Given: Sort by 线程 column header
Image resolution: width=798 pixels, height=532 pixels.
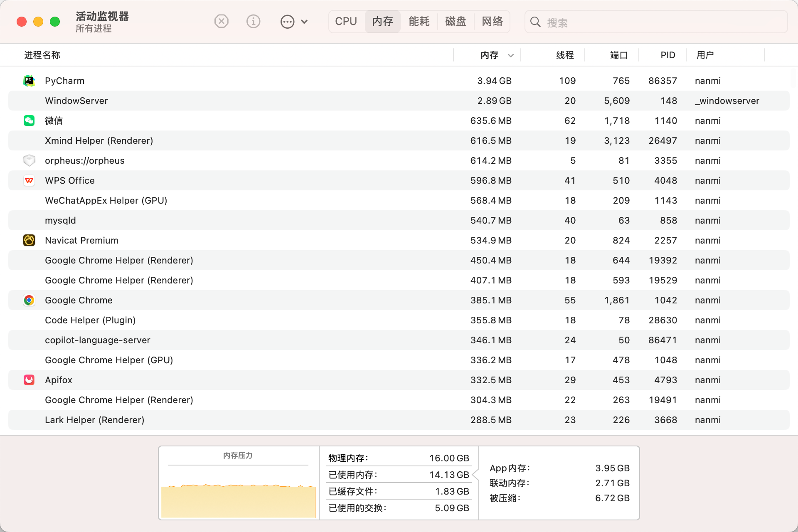Looking at the screenshot, I should tap(565, 55).
